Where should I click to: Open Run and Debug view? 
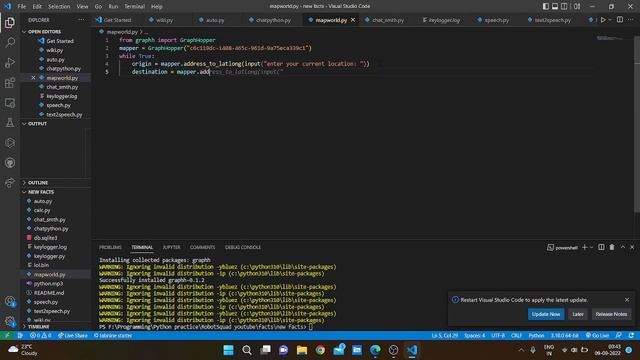[10, 62]
